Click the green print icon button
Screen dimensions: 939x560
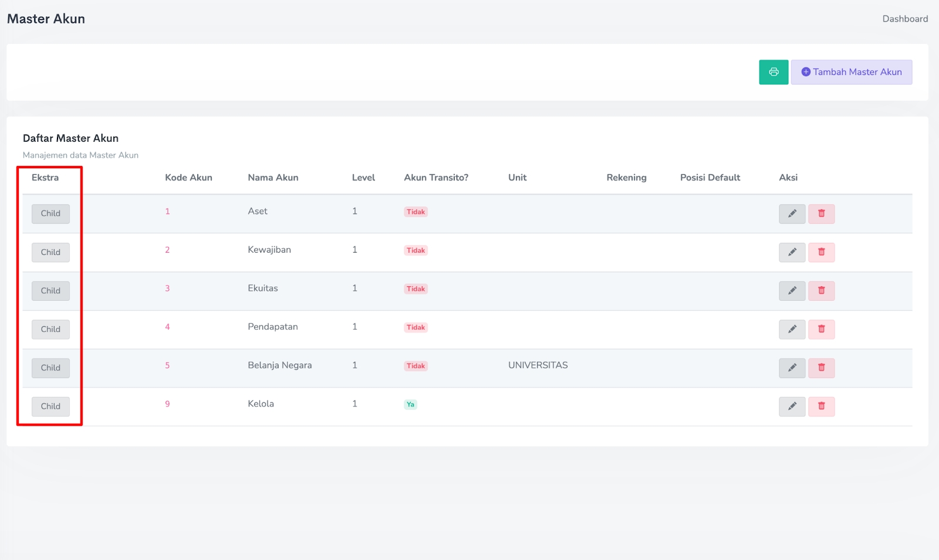tap(773, 72)
